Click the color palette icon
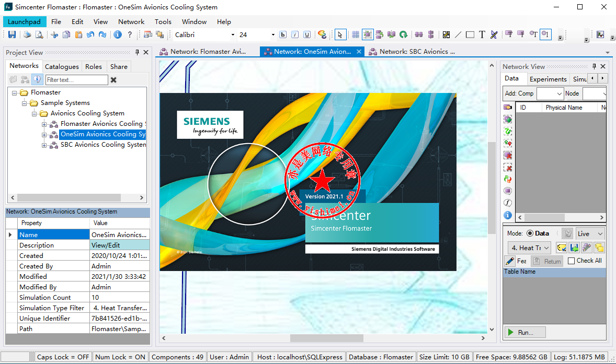616x364 pixels. click(322, 34)
